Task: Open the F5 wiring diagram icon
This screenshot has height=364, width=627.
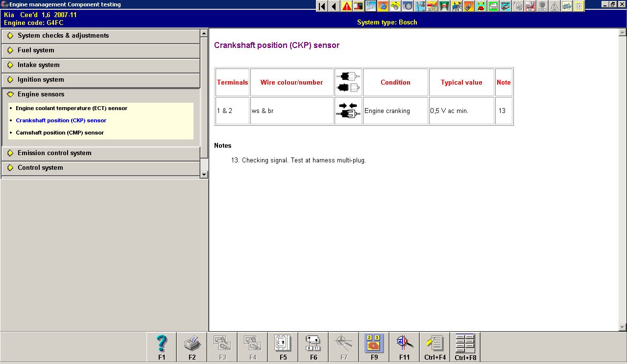Action: 283,347
